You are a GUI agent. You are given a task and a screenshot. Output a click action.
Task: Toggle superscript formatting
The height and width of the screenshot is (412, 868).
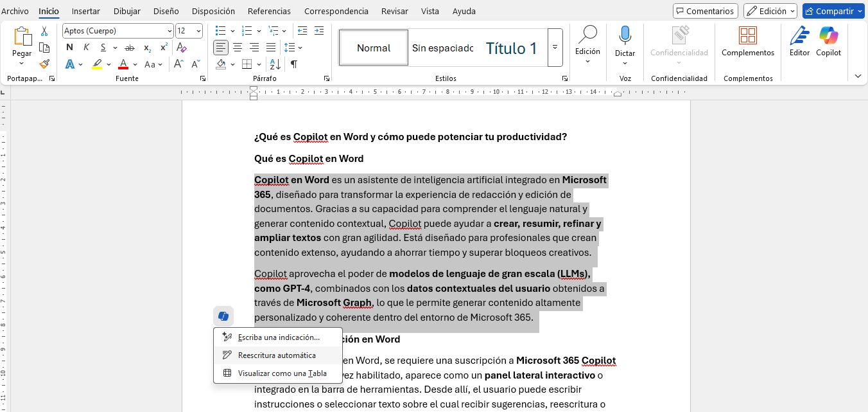[164, 48]
